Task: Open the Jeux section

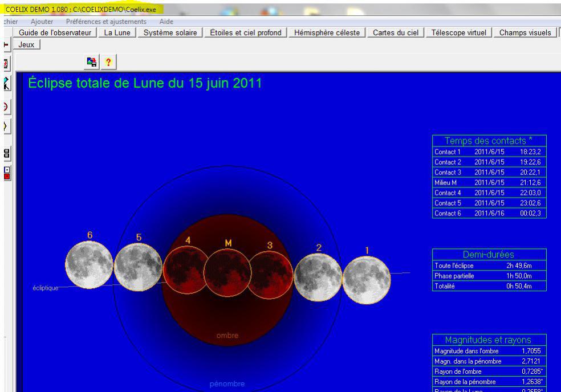Action: click(26, 44)
